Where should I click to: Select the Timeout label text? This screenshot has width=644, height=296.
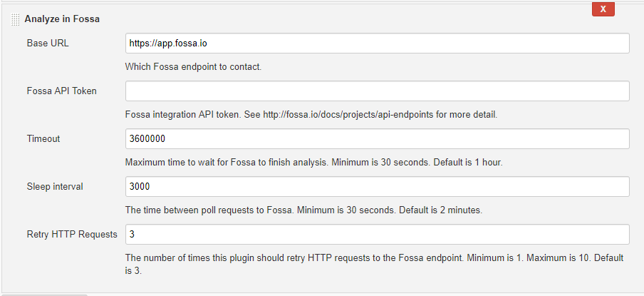43,138
